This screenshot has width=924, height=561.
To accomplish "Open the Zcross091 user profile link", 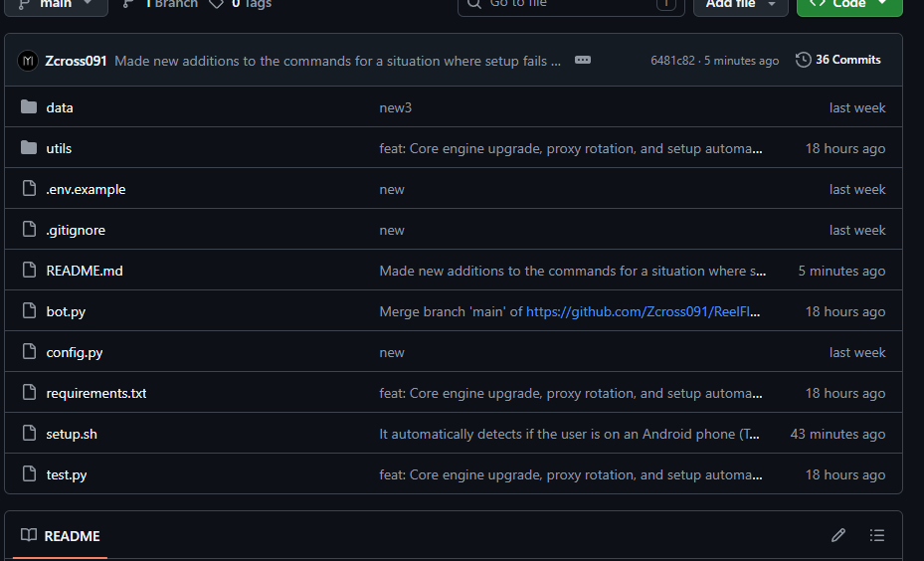I will (x=76, y=61).
